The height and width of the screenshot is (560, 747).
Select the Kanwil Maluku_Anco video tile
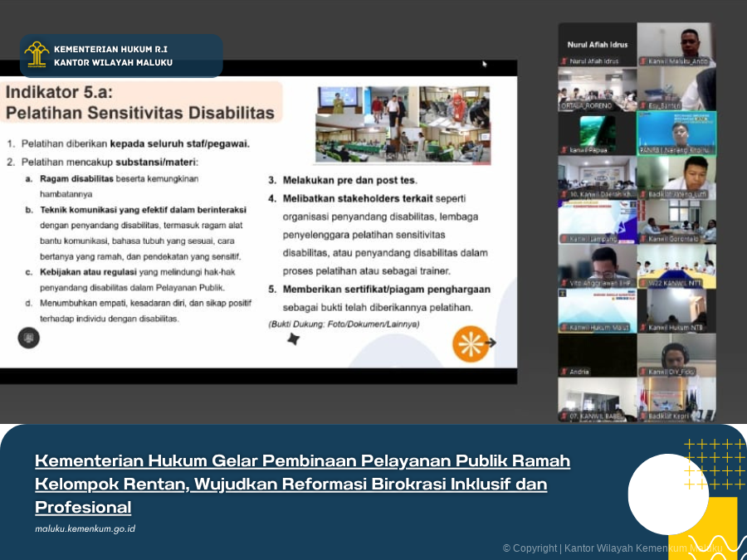click(x=676, y=44)
